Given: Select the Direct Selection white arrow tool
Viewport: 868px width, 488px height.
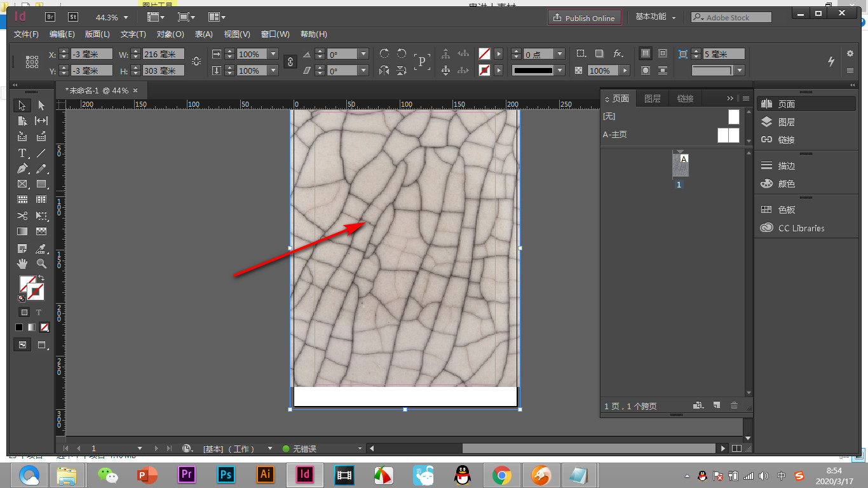Looking at the screenshot, I should click(x=41, y=105).
